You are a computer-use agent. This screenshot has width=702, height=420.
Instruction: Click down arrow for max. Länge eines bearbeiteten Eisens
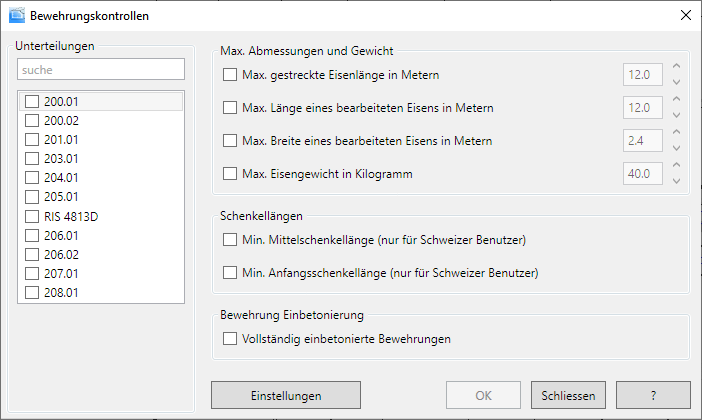[677, 115]
